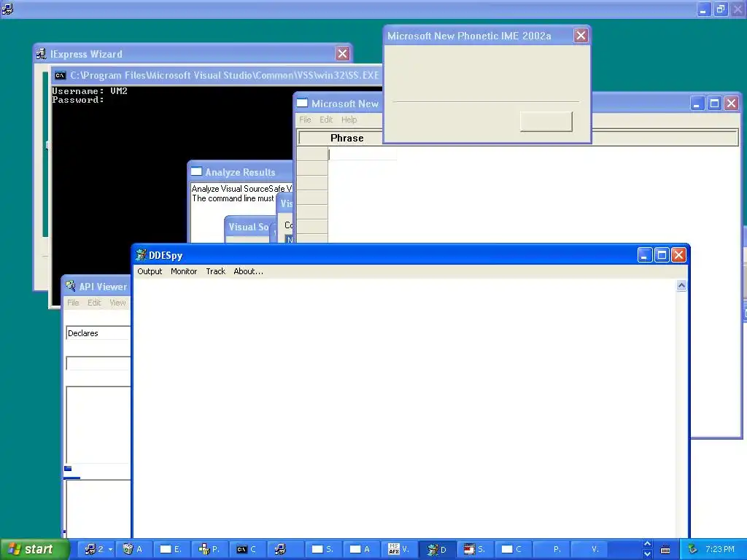Open Help menu in Microsoft New phrase window
747x560 pixels.
[x=349, y=120]
